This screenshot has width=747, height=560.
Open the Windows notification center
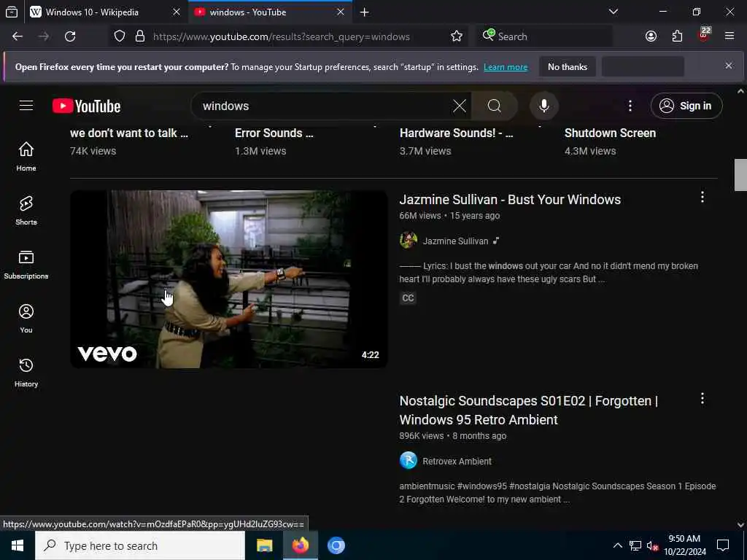pos(723,545)
